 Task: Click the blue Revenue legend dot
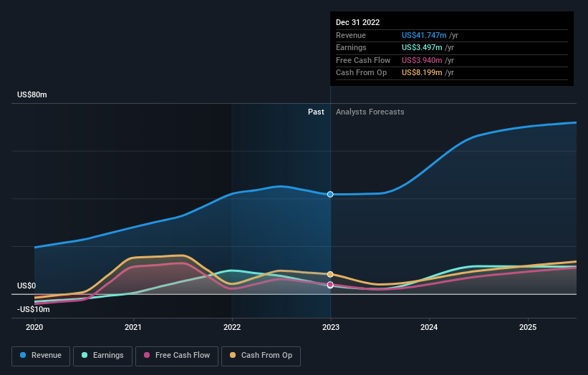pyautogui.click(x=23, y=355)
